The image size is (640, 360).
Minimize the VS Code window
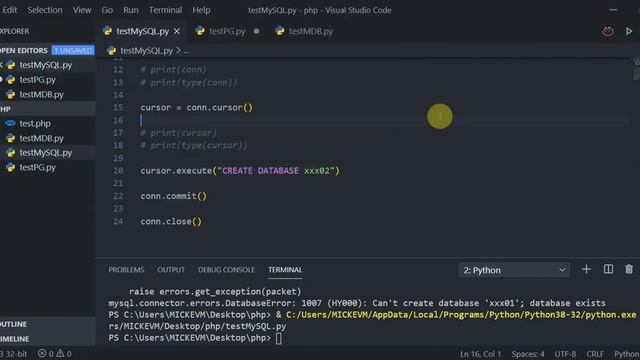[x=613, y=10]
